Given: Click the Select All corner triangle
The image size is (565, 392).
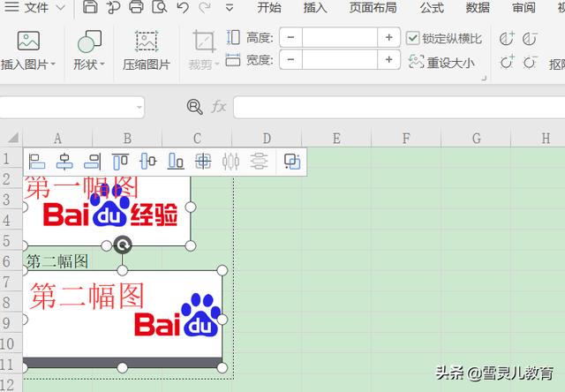Looking at the screenshot, I should click(x=13, y=138).
